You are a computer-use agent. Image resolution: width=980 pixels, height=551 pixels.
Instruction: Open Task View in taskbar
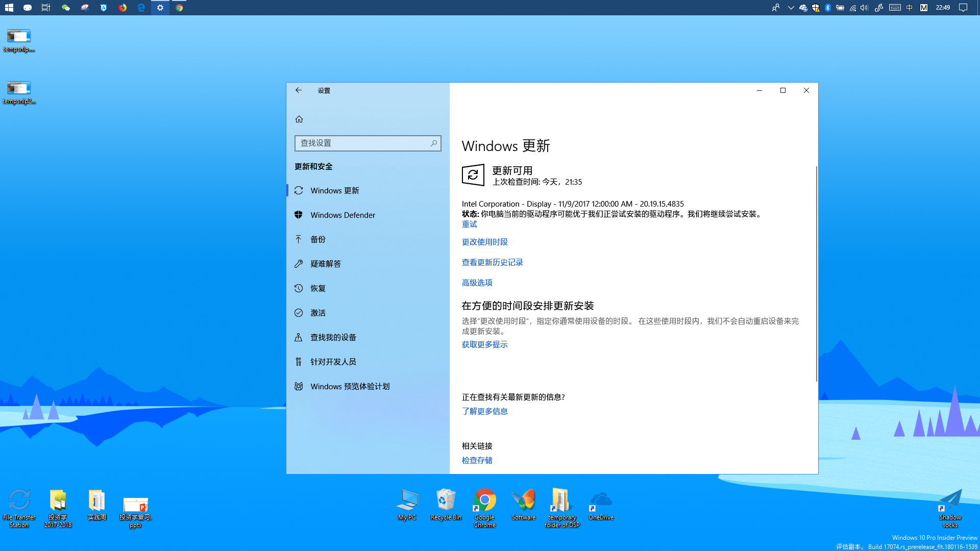(46, 8)
